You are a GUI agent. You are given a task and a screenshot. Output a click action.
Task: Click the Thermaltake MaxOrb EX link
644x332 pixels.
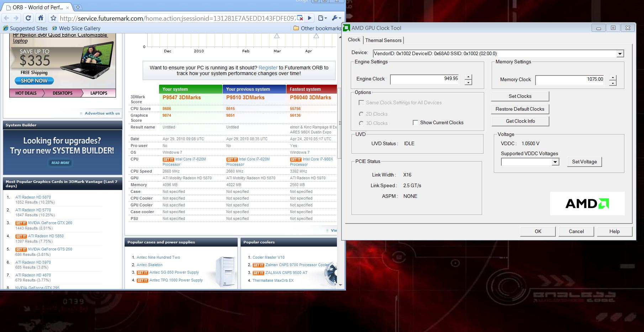(273, 280)
